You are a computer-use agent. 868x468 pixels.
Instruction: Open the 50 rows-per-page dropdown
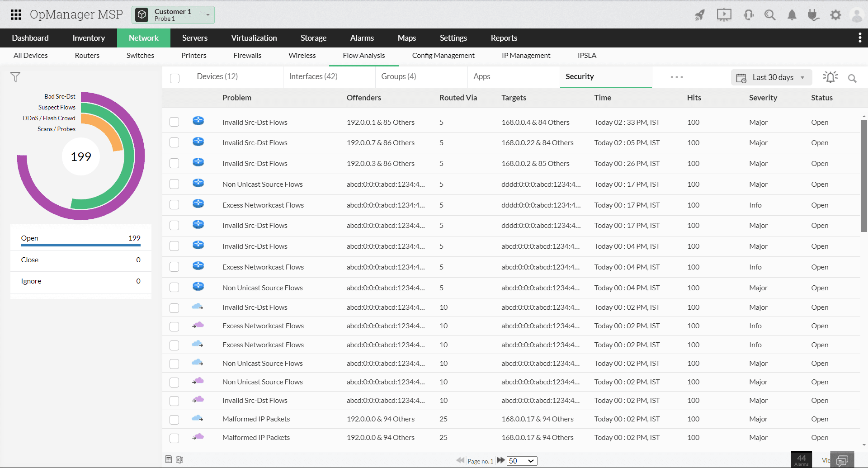click(x=522, y=461)
